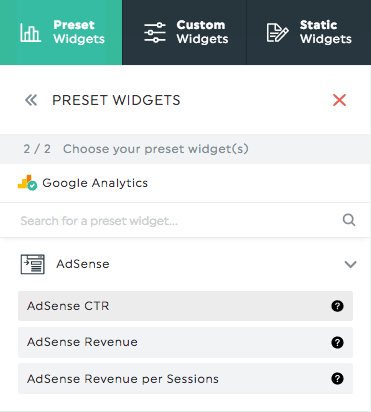Click the pencil-note icon in Static Widgets tab
Viewport: 371px width, 412px height.
tap(277, 33)
